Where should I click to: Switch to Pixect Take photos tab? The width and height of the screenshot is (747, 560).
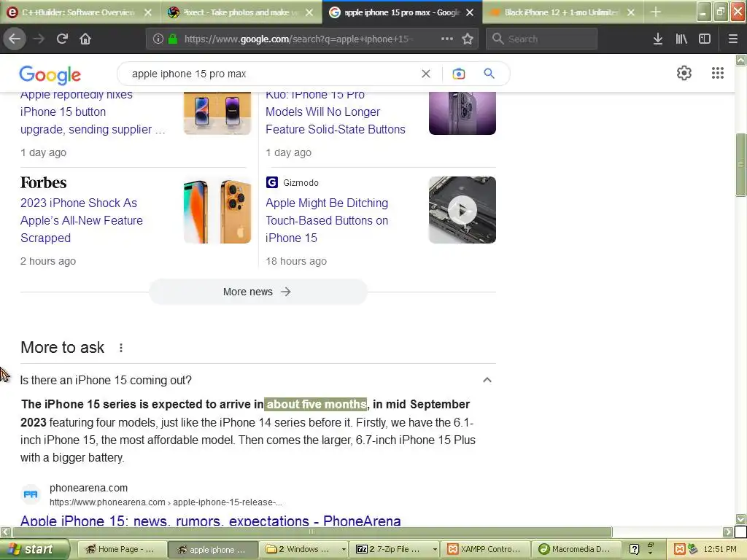241,13
